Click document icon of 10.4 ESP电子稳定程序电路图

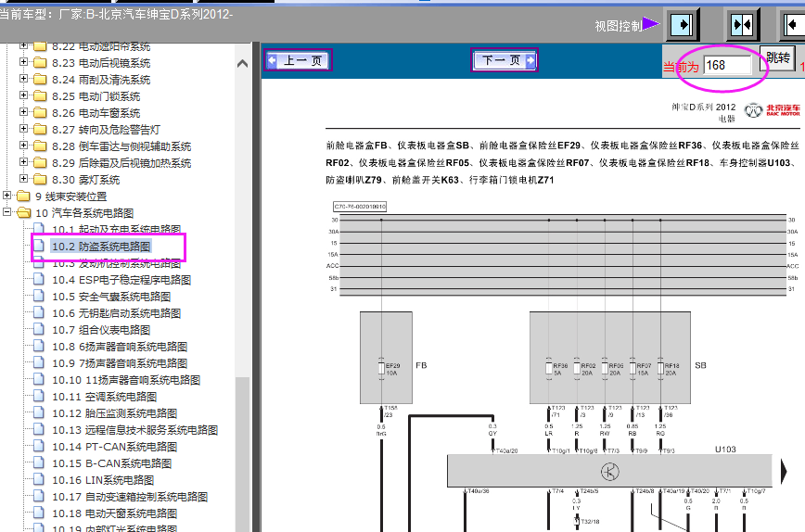coord(39,279)
